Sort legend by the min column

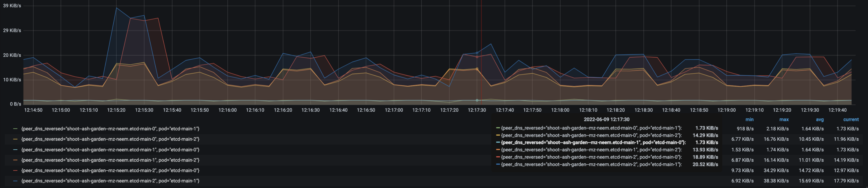click(749, 120)
